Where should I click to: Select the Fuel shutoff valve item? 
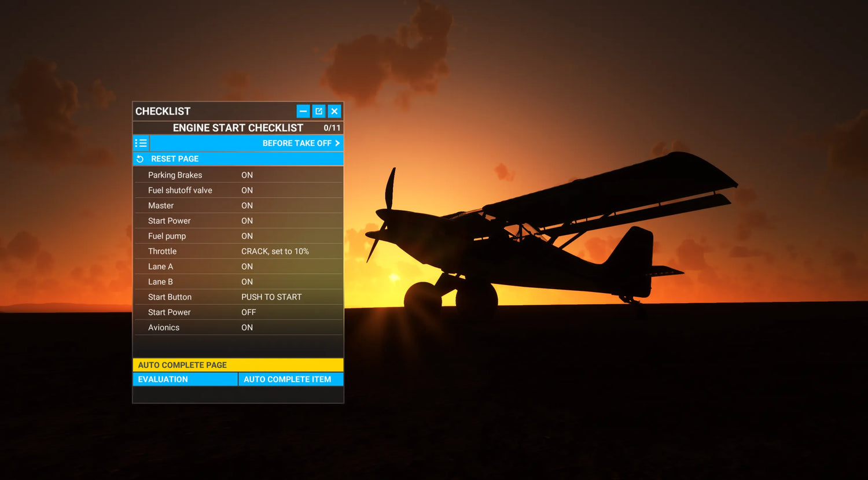click(238, 190)
